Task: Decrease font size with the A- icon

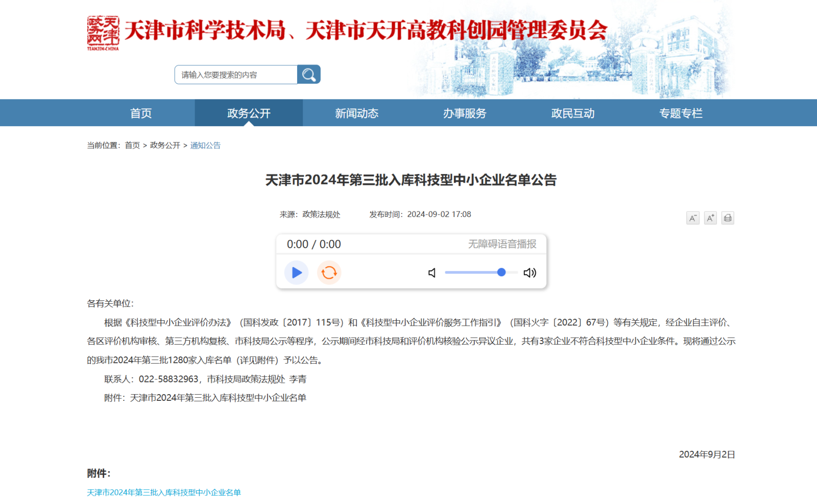Action: pyautogui.click(x=692, y=218)
